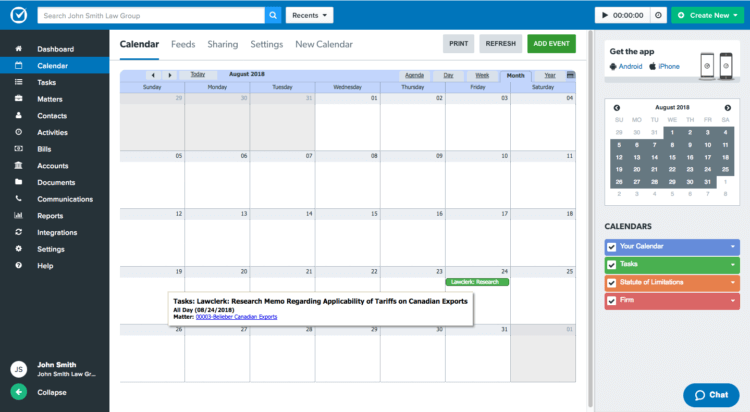The height and width of the screenshot is (412, 750).
Task: Click the Bills icon in sidebar
Action: click(19, 149)
